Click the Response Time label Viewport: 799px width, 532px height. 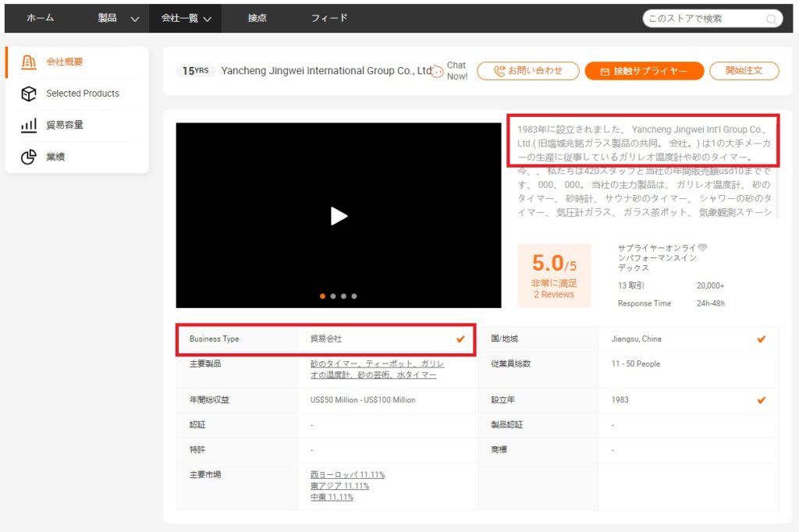point(644,303)
